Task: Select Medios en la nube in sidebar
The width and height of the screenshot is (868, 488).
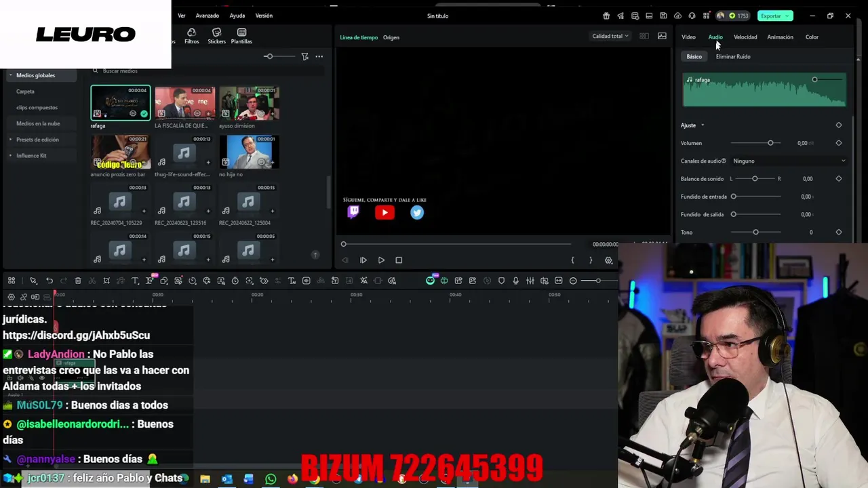Action: point(38,123)
